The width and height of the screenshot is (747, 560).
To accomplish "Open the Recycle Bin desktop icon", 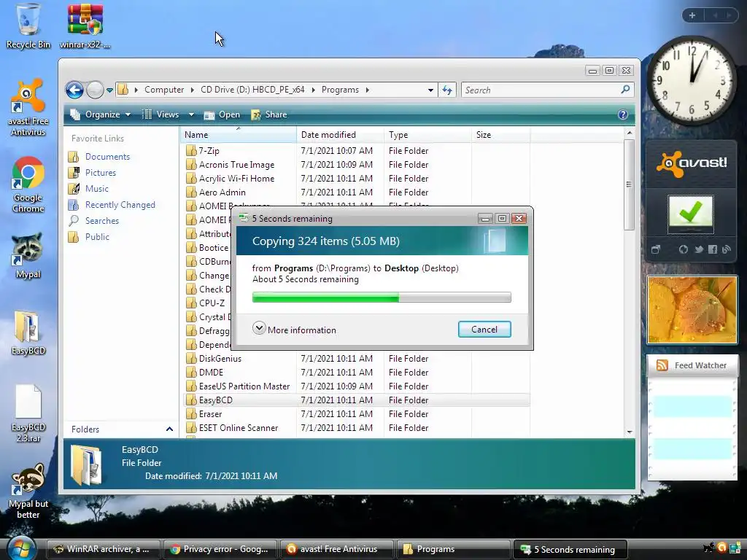I will tap(28, 26).
